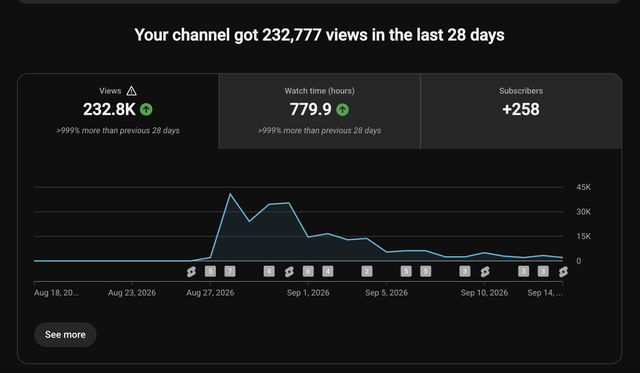Click the Shorts icon between the 4 and 6 badges
Viewport: 640px width, 373px height.
click(x=289, y=271)
